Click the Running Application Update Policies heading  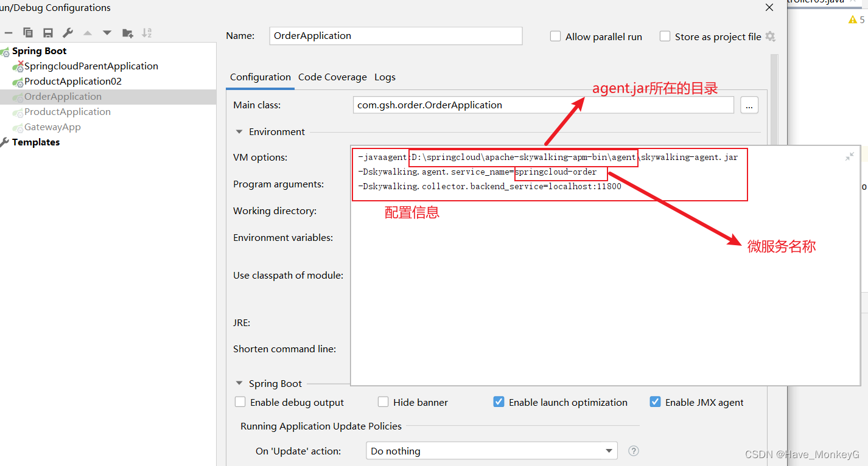pos(321,426)
